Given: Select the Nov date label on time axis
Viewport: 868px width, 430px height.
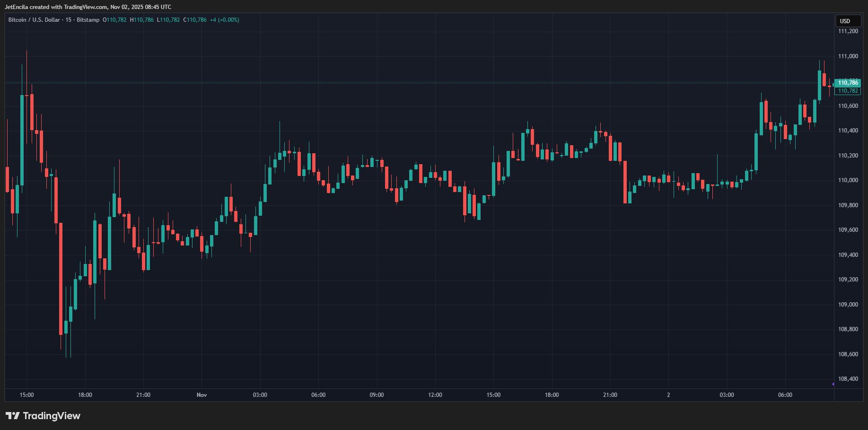Looking at the screenshot, I should [202, 395].
